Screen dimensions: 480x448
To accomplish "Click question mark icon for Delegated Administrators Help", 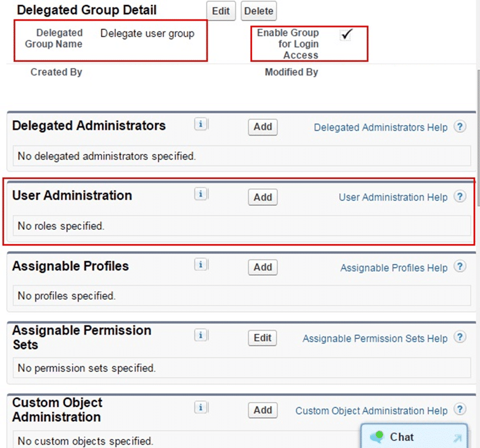I will click(460, 127).
